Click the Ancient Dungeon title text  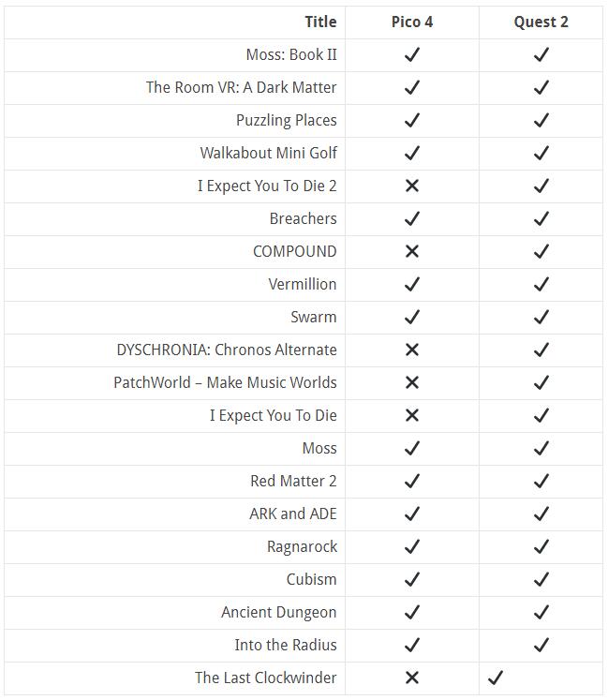pyautogui.click(x=278, y=612)
